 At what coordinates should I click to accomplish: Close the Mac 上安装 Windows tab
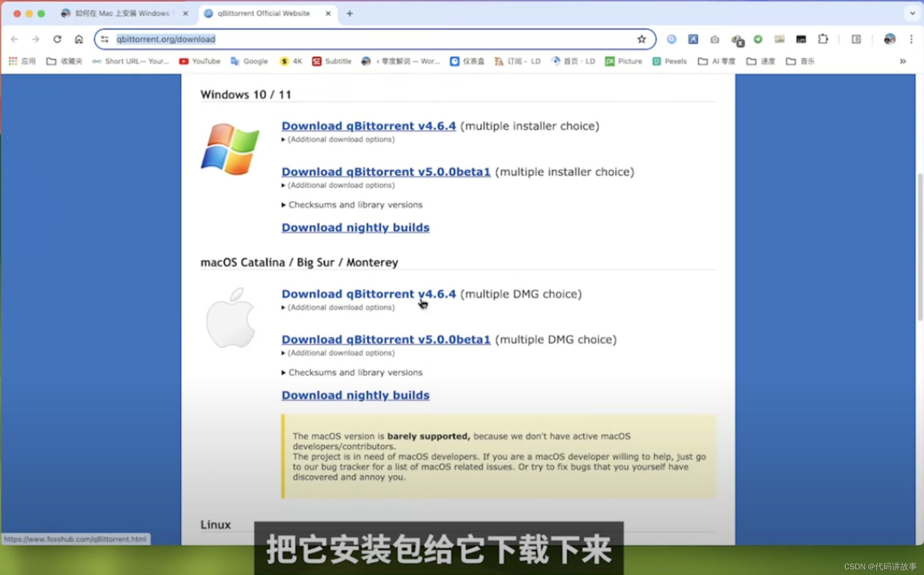point(185,14)
